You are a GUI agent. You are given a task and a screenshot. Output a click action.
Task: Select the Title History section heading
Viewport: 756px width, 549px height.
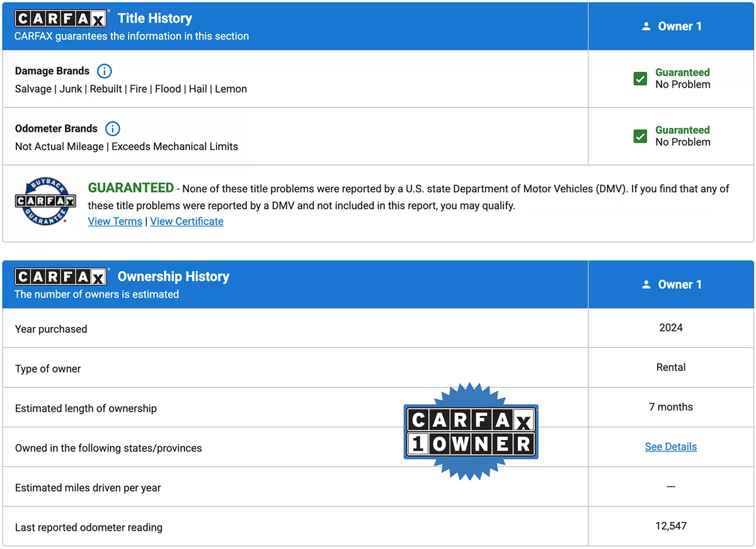(155, 18)
